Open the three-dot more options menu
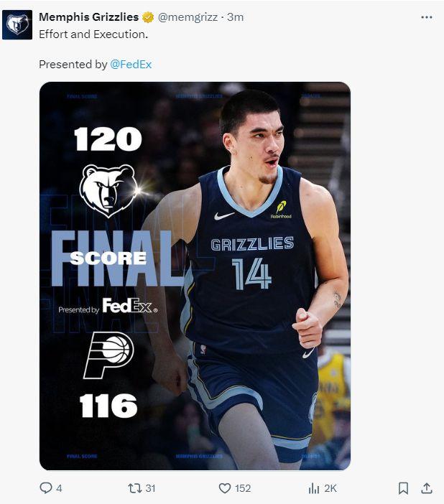Viewport: 444px width, 504px height. click(427, 17)
